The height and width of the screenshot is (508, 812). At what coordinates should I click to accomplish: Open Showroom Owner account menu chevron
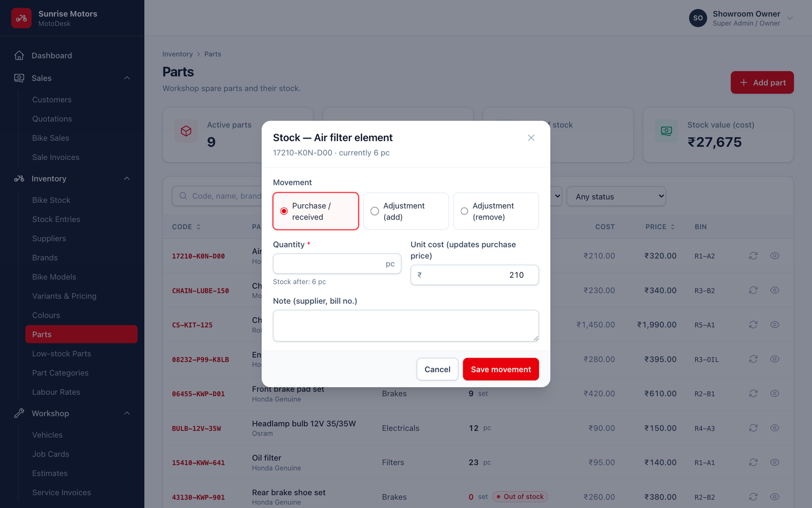tap(790, 18)
